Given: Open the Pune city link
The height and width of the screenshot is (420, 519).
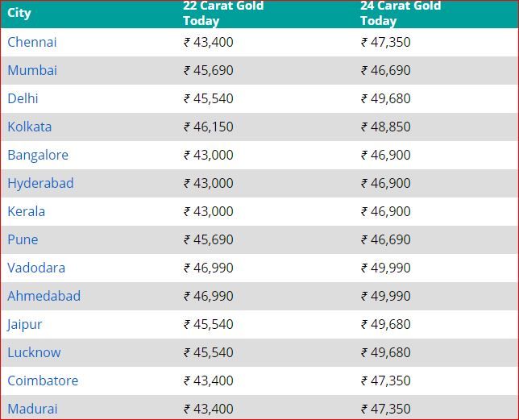Looking at the screenshot, I should pos(23,239).
